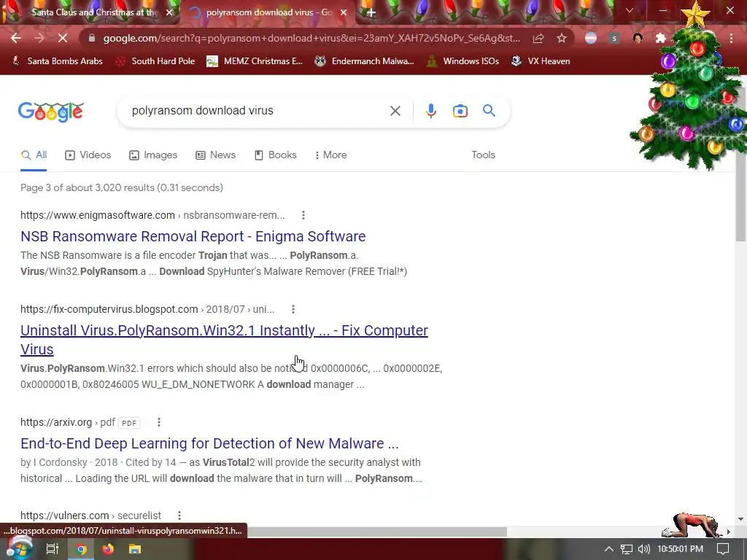Open Task View in the taskbar
This screenshot has height=560, width=747.
click(52, 549)
